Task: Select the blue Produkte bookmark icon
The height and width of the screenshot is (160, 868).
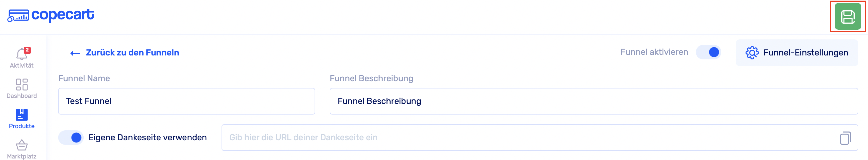Action: (x=22, y=115)
